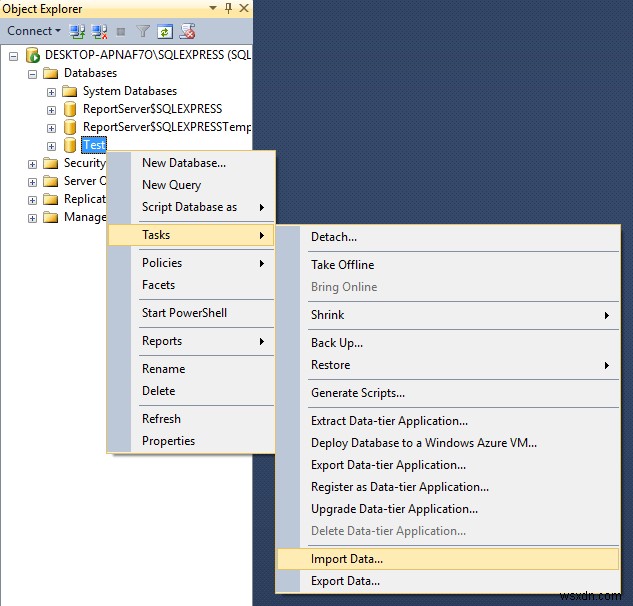Choose Take Offline
The height and width of the screenshot is (606, 633).
tap(448, 265)
